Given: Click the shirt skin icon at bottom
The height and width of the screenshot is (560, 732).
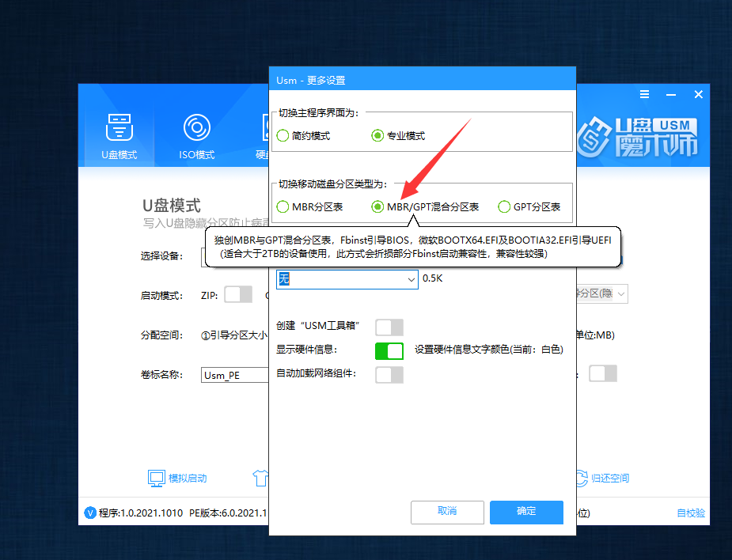Looking at the screenshot, I should pyautogui.click(x=260, y=479).
